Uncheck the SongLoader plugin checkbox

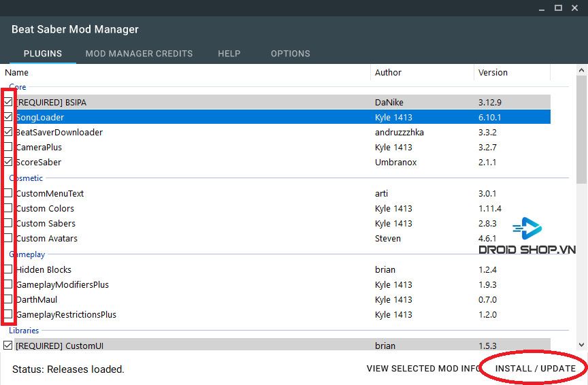click(x=8, y=117)
